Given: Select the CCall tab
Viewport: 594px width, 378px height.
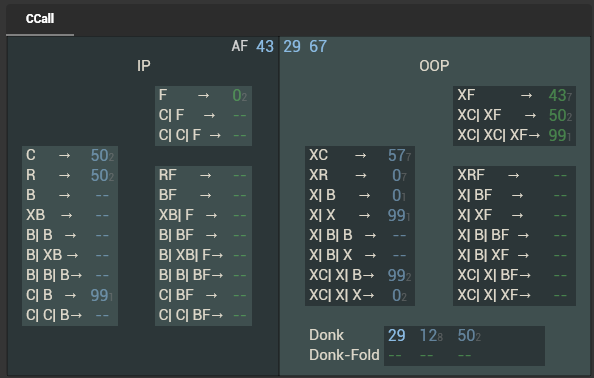Looking at the screenshot, I should coord(40,19).
